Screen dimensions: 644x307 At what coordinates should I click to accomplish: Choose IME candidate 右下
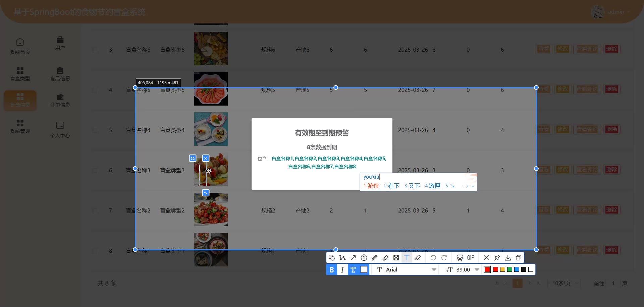(x=392, y=186)
